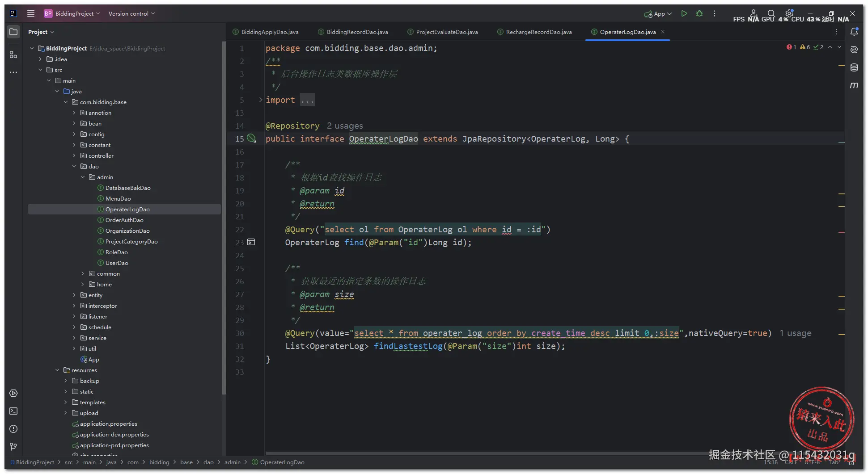Open more run actions menu
868x474 pixels.
coord(715,13)
